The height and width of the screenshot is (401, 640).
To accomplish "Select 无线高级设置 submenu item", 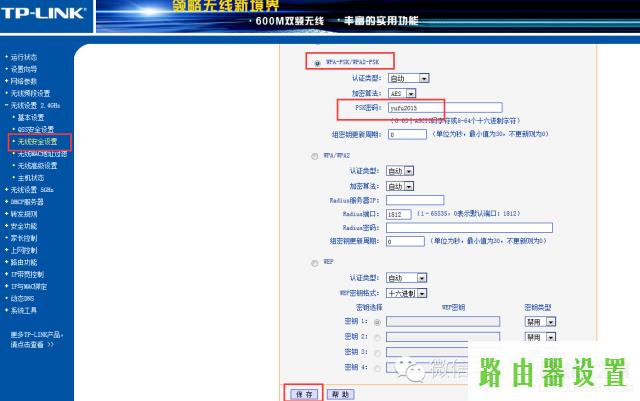I will (x=38, y=166).
